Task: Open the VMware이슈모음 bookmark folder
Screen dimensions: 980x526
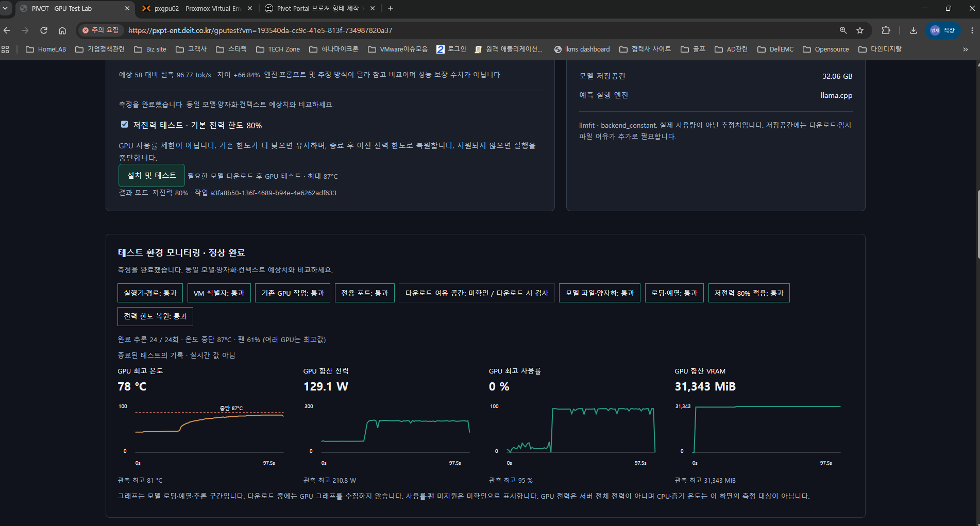Action: [x=398, y=49]
